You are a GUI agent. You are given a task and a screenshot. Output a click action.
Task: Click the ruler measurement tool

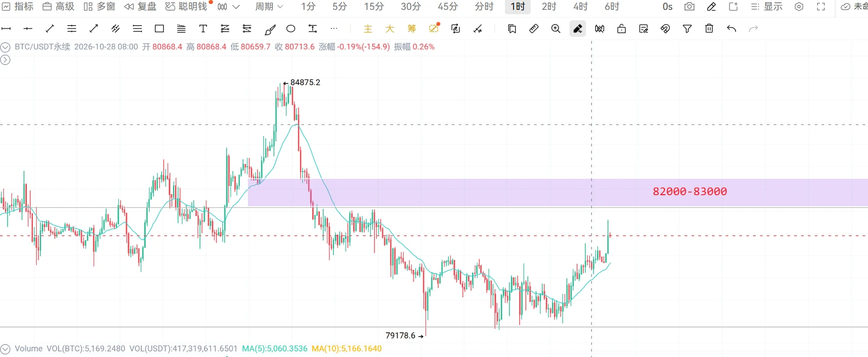coord(534,29)
